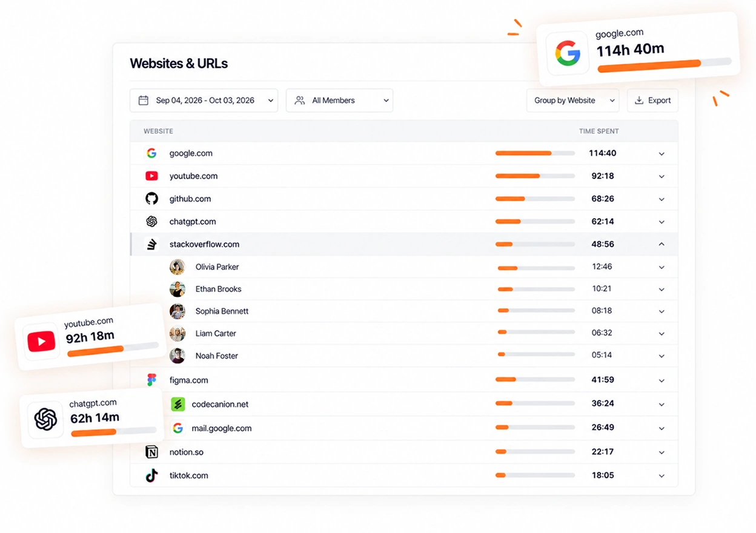
Task: Expand the youtube.com row chevron
Action: (x=661, y=177)
